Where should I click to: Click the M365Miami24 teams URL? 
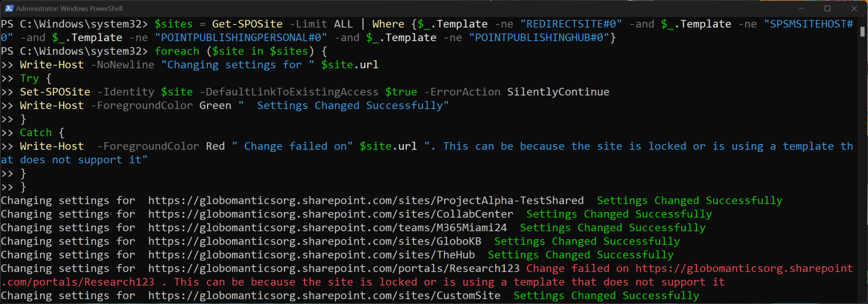point(328,228)
